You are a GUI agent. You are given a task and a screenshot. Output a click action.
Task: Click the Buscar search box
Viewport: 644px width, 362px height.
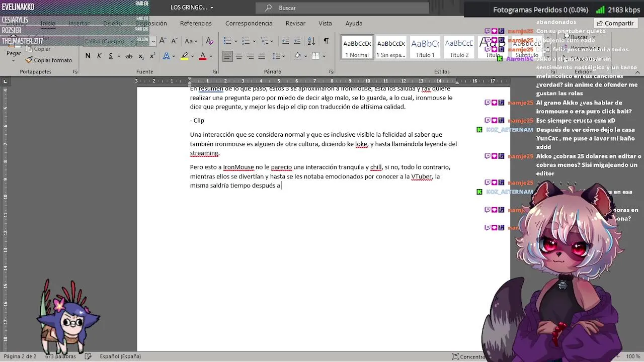pos(342,8)
